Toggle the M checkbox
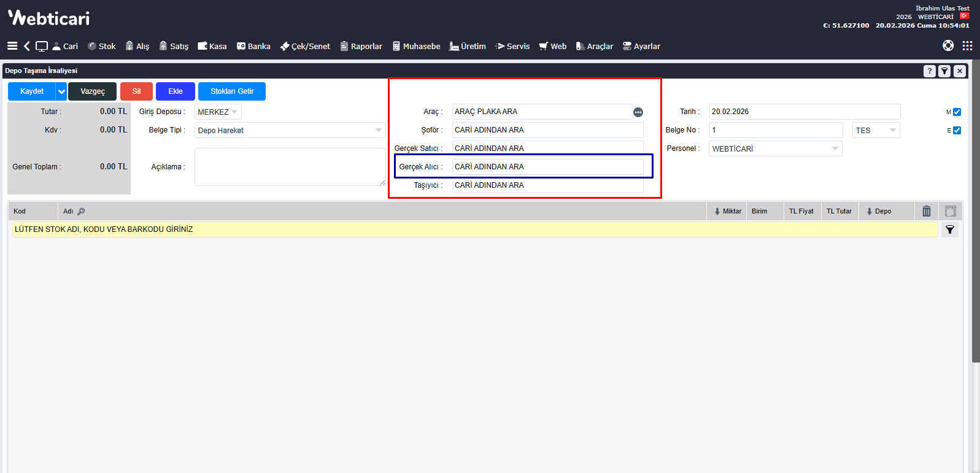Viewport: 980px width, 473px height. point(957,112)
